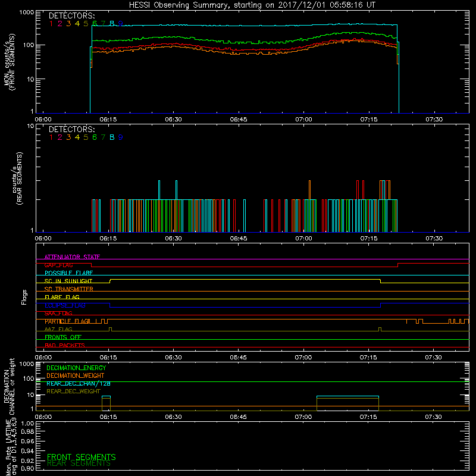
Task: Click the Mon. Rate LIVETIME y-axis title
Action: tap(11, 447)
